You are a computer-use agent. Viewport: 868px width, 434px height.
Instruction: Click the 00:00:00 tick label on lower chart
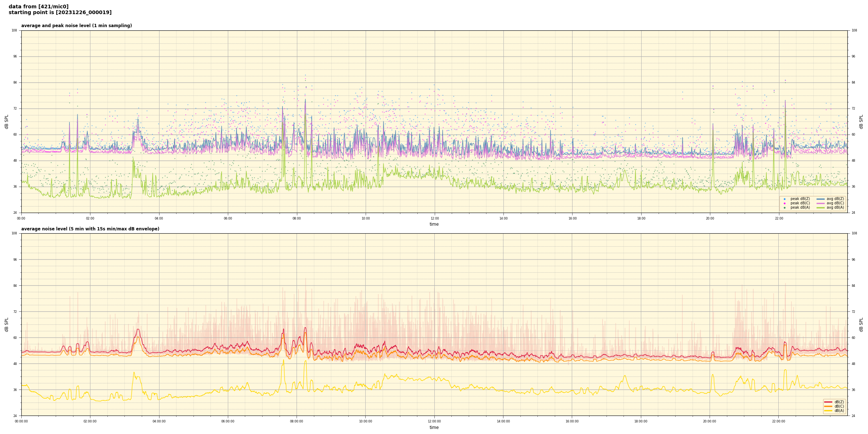coord(21,421)
